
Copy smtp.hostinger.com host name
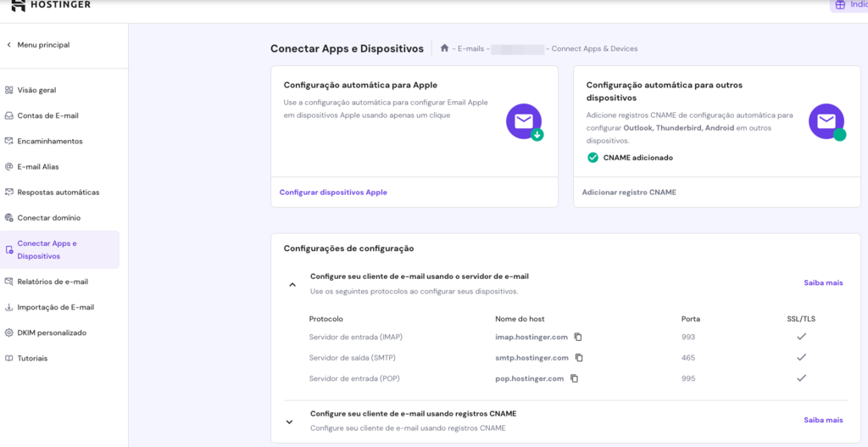pyautogui.click(x=579, y=358)
